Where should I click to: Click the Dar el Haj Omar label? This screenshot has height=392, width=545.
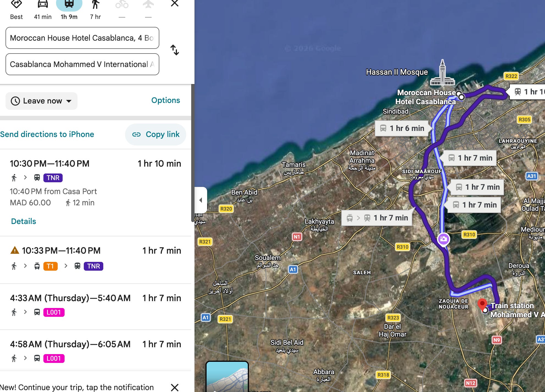pos(392,330)
